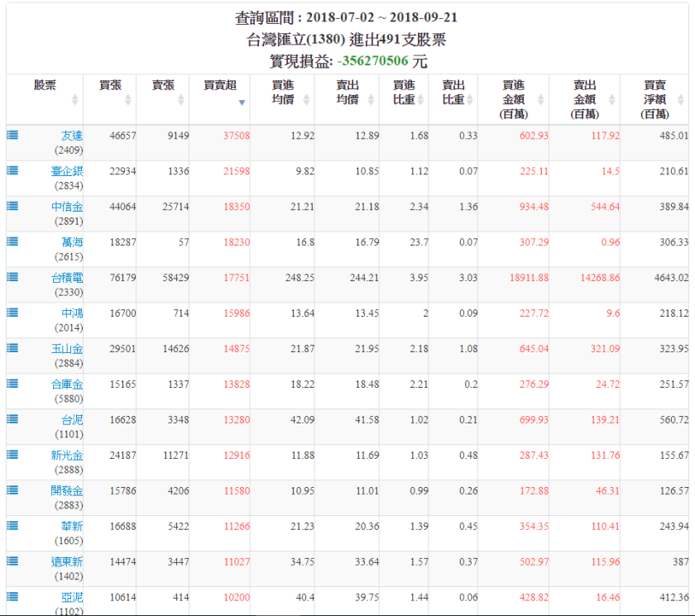Image resolution: width=695 pixels, height=616 pixels.
Task: Sort by 賣出比重 column header
Action: click(453, 92)
